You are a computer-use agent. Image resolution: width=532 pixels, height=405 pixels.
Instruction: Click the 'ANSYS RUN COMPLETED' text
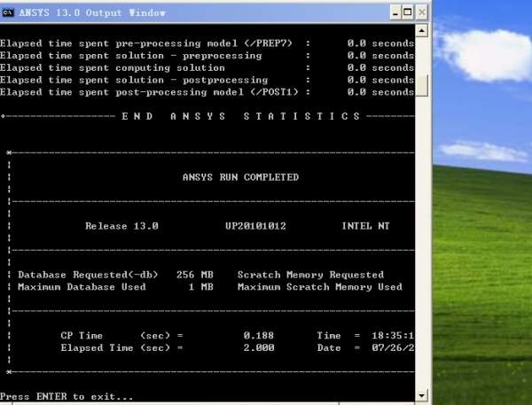(x=240, y=177)
